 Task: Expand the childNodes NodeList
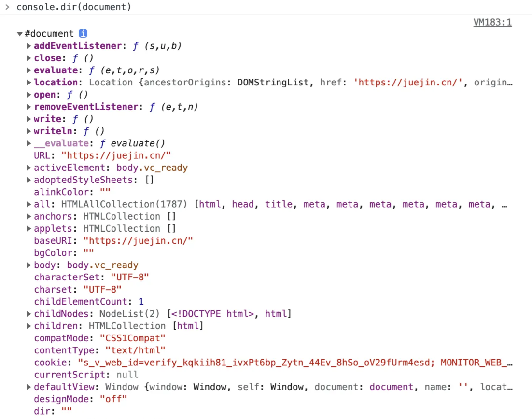tap(29, 314)
